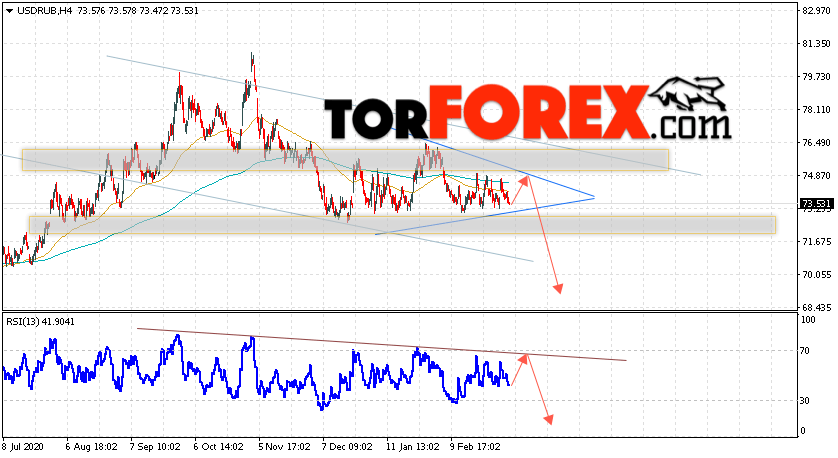Viewport: 838px width, 458px height.
Task: Select the RSI(13) 41.9041 indicator label
Action: tap(41, 322)
